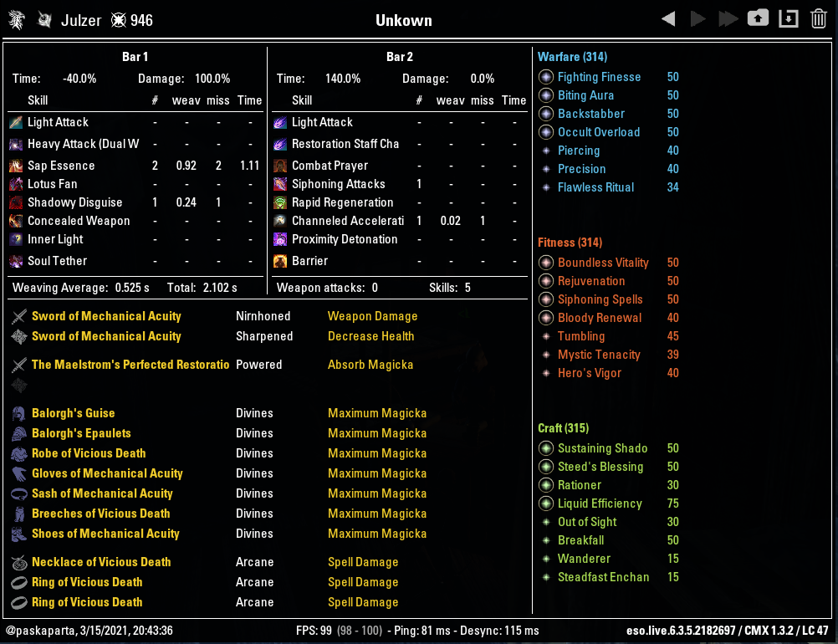Click Rationer champion skill text

pos(580,485)
